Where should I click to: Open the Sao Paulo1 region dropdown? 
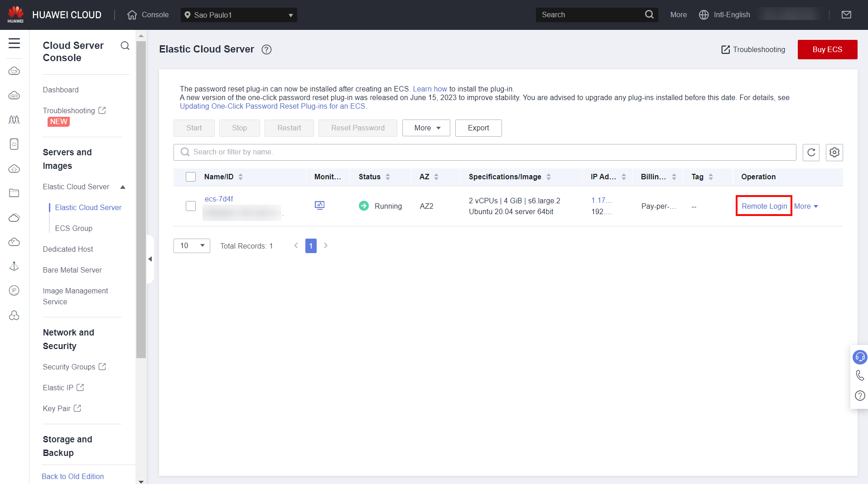tap(239, 15)
